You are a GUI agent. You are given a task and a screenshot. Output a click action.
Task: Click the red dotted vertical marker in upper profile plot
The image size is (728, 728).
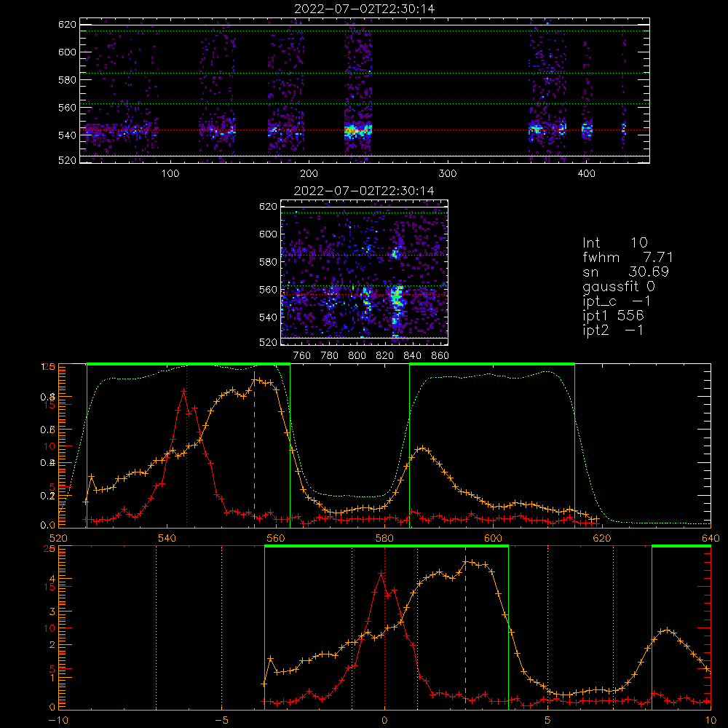click(186, 446)
